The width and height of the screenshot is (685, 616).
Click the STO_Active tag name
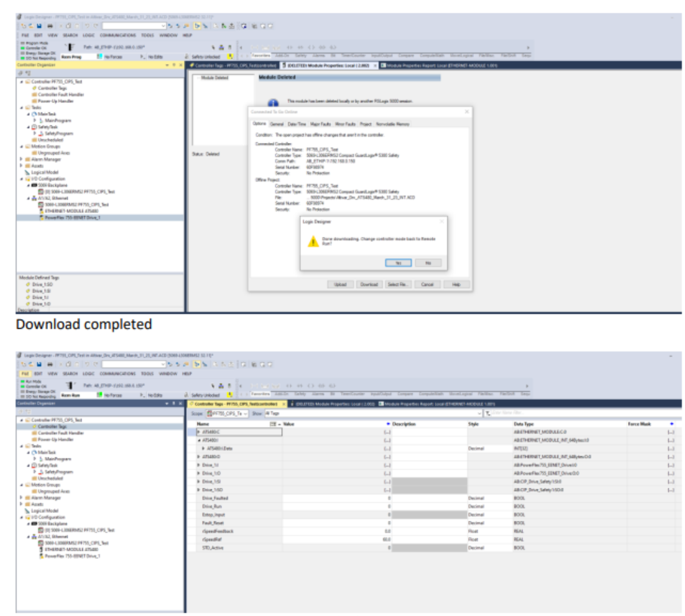tap(213, 548)
